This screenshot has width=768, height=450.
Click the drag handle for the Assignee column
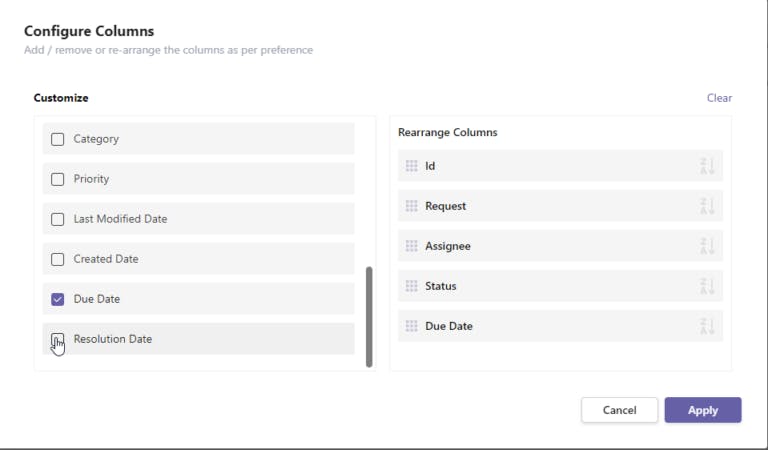tap(411, 246)
